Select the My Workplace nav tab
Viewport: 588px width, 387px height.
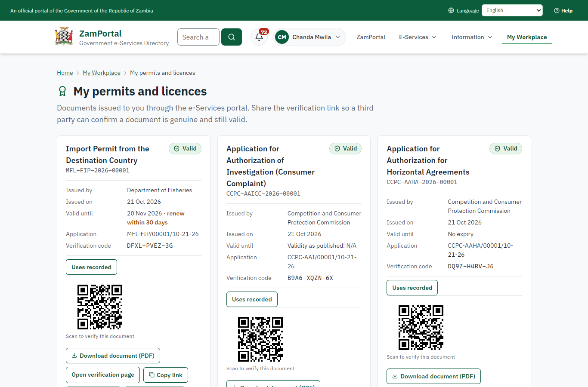click(527, 37)
